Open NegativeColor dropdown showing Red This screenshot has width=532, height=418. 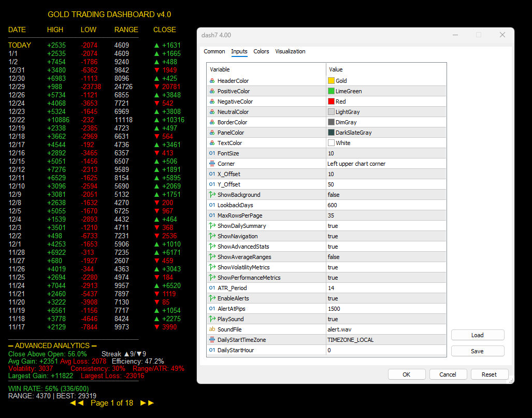(x=386, y=102)
